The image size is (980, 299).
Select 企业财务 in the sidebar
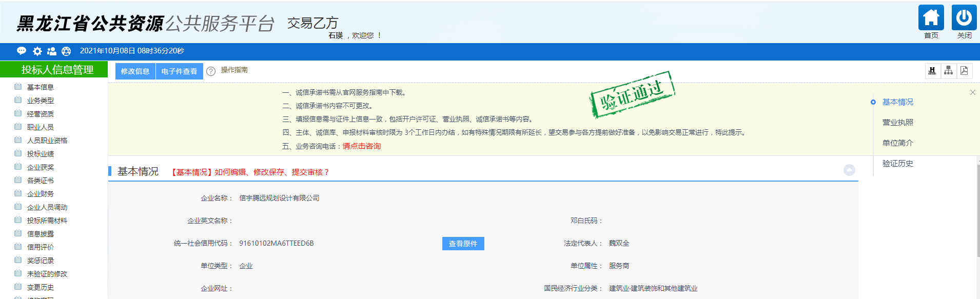click(40, 194)
